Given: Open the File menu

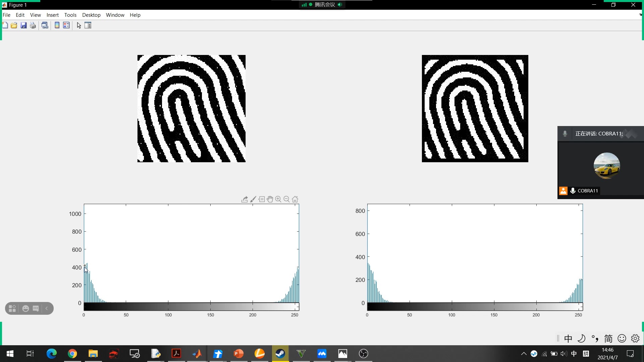Looking at the screenshot, I should 6,15.
